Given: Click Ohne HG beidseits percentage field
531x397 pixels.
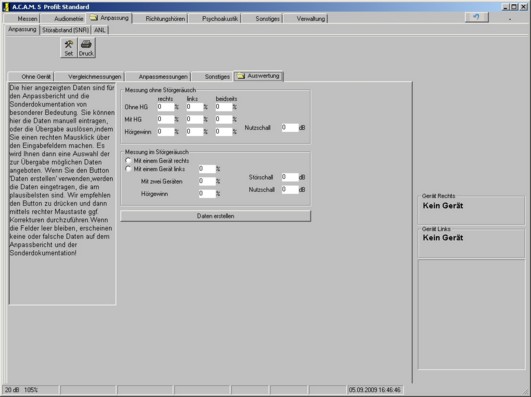Looking at the screenshot, I should [224, 107].
